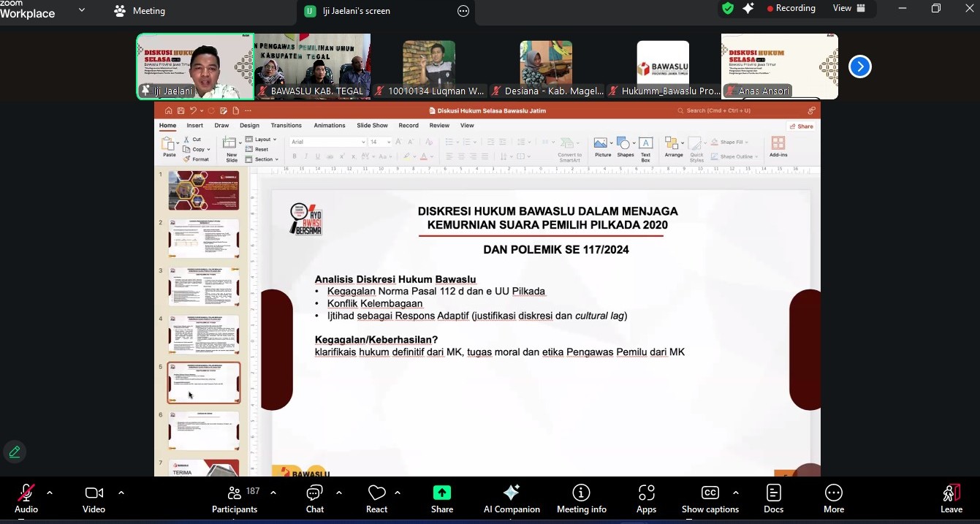
Task: Open the Add-ins panel
Action: coord(778,144)
